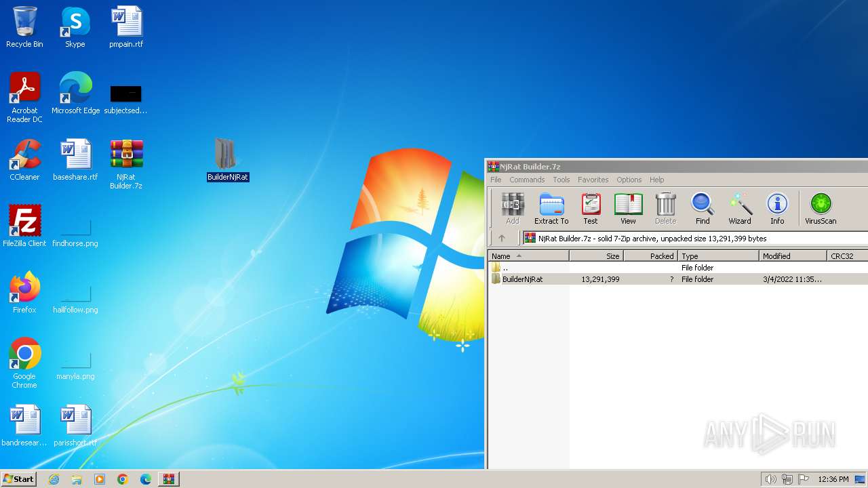Select the Microsoft Edge desktop shortcut

[x=75, y=93]
